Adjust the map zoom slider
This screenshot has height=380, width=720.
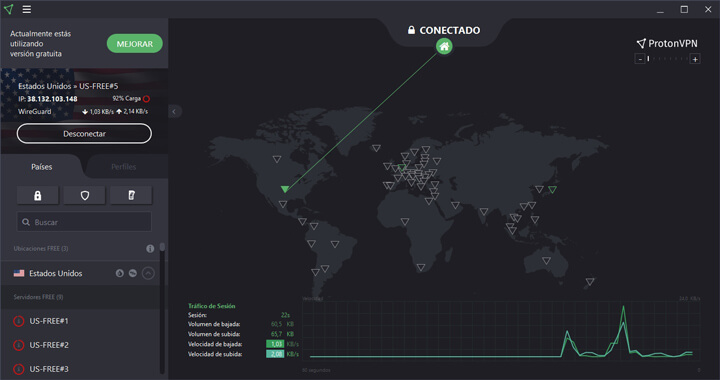click(x=668, y=59)
